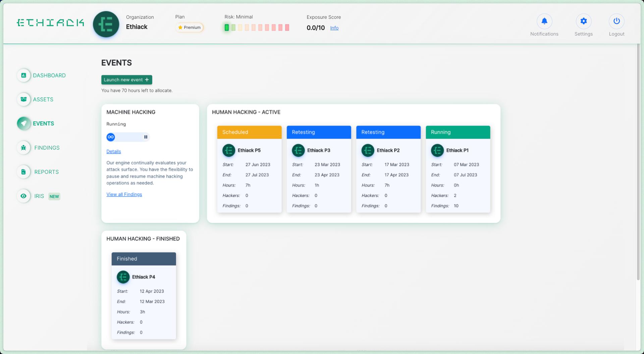The height and width of the screenshot is (354, 644).
Task: Click the Notifications bell icon
Action: click(544, 21)
